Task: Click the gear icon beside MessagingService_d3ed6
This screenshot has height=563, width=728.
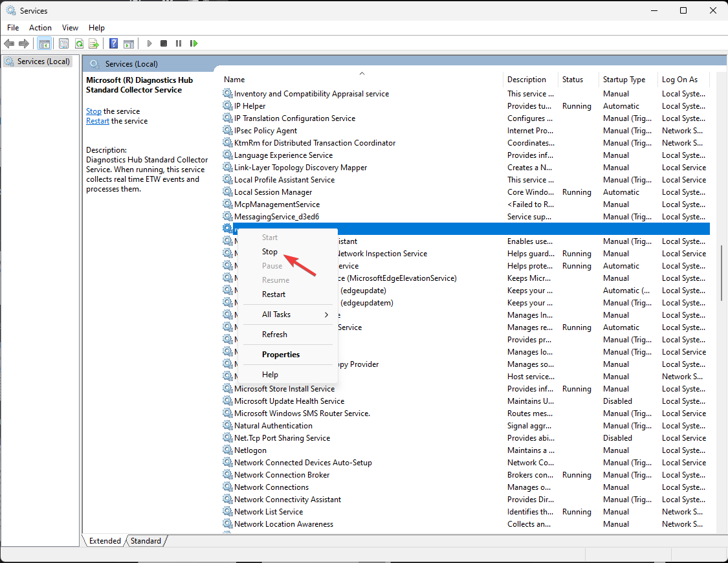Action: pos(228,216)
